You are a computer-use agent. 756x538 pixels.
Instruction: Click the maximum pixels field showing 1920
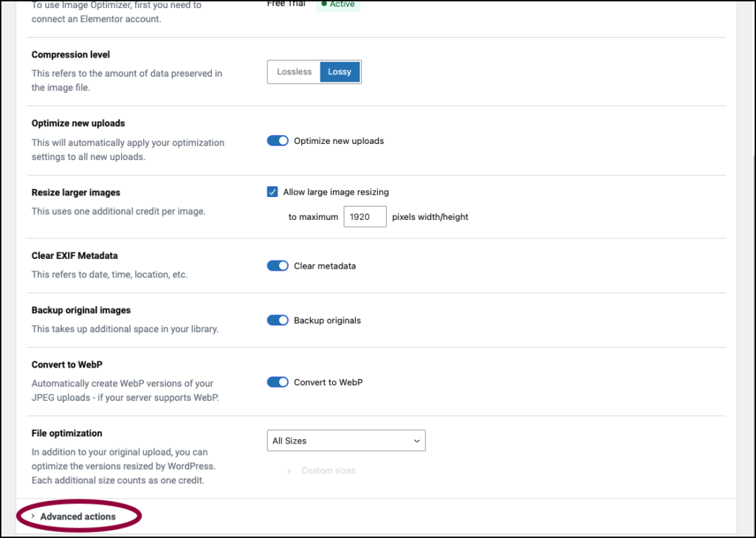coord(365,217)
